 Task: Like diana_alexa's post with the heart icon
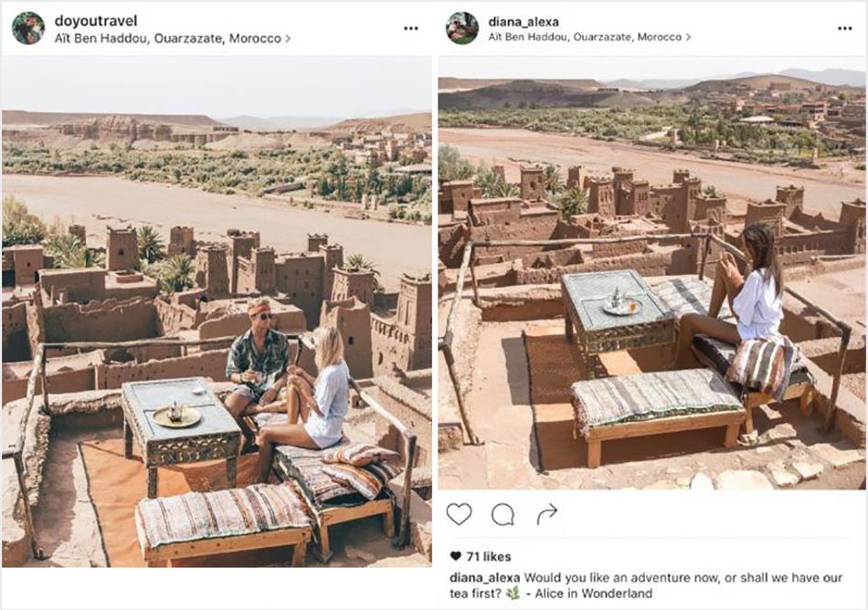pos(459,514)
